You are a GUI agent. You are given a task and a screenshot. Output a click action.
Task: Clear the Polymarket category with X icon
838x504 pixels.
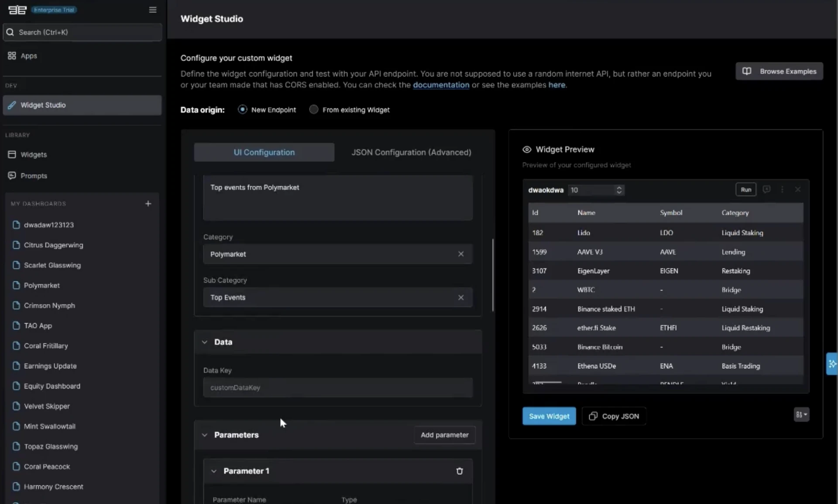pyautogui.click(x=460, y=254)
